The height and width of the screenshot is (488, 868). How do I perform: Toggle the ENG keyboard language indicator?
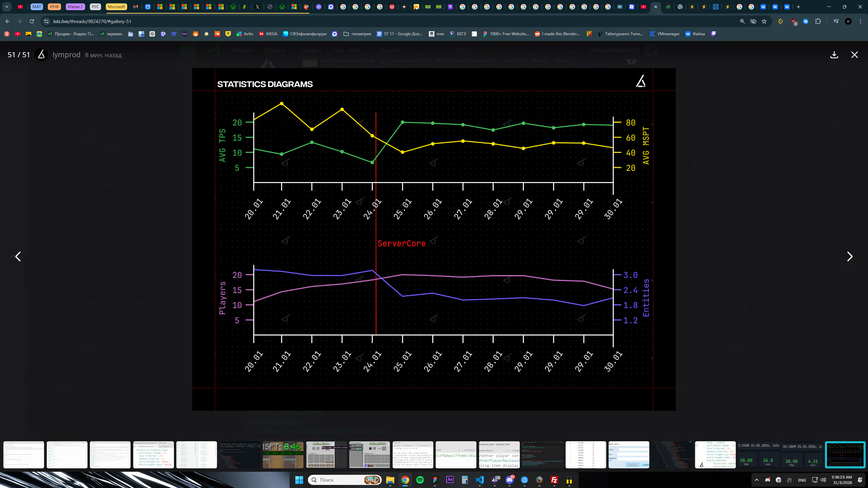click(802, 480)
